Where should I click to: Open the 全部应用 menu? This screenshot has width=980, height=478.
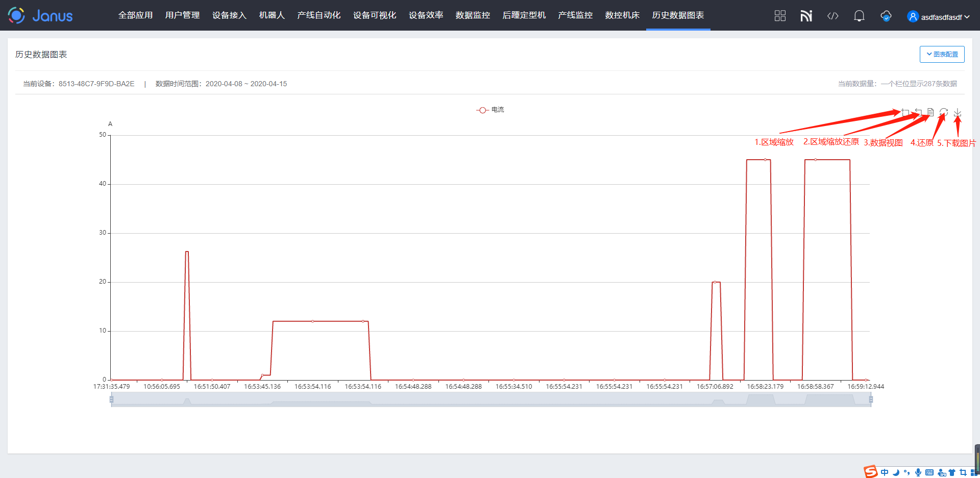click(135, 15)
